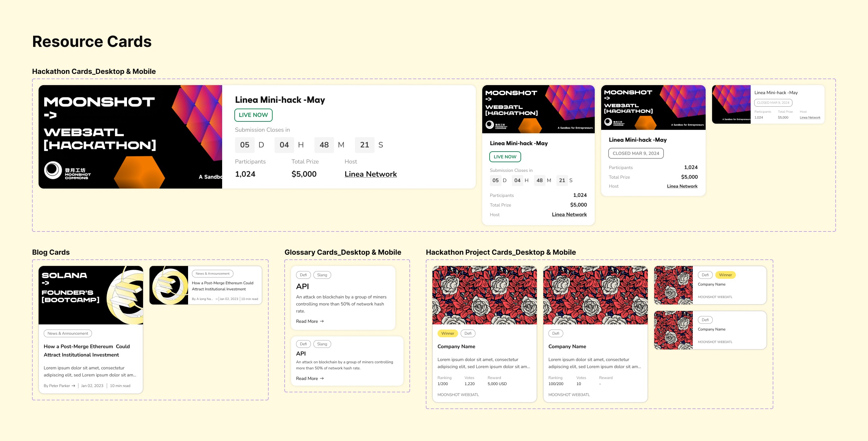Click arrow beside By A long Na... author
Viewport: 868px width, 441px height.
click(x=216, y=299)
